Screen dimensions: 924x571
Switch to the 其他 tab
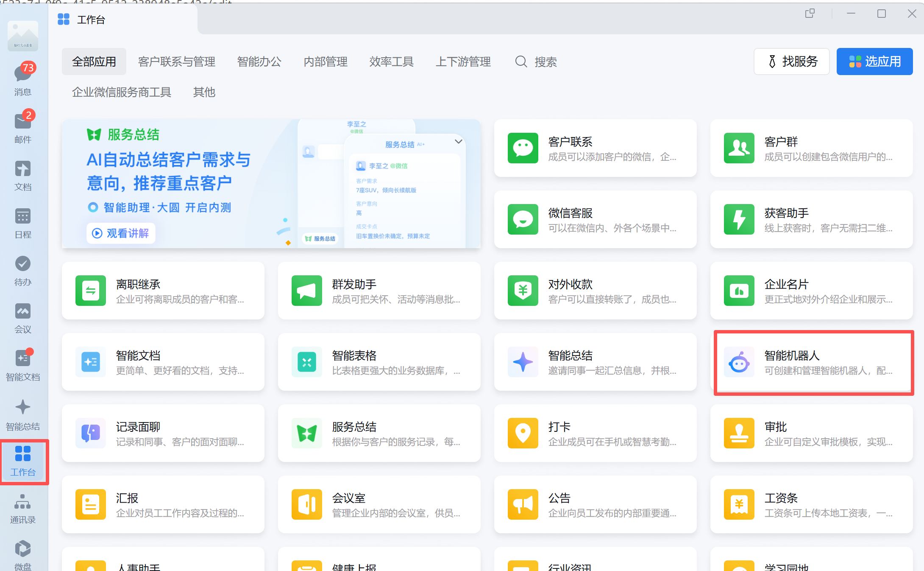pos(204,92)
